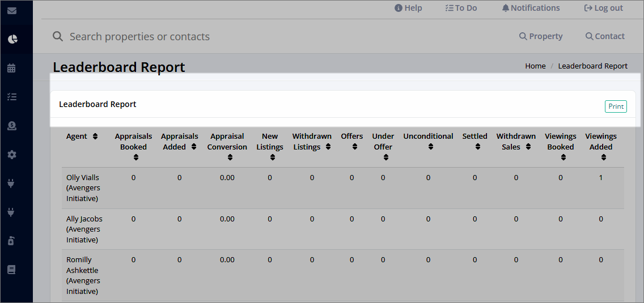
Task: Sort table by Agent column arrows
Action: pyautogui.click(x=95, y=136)
